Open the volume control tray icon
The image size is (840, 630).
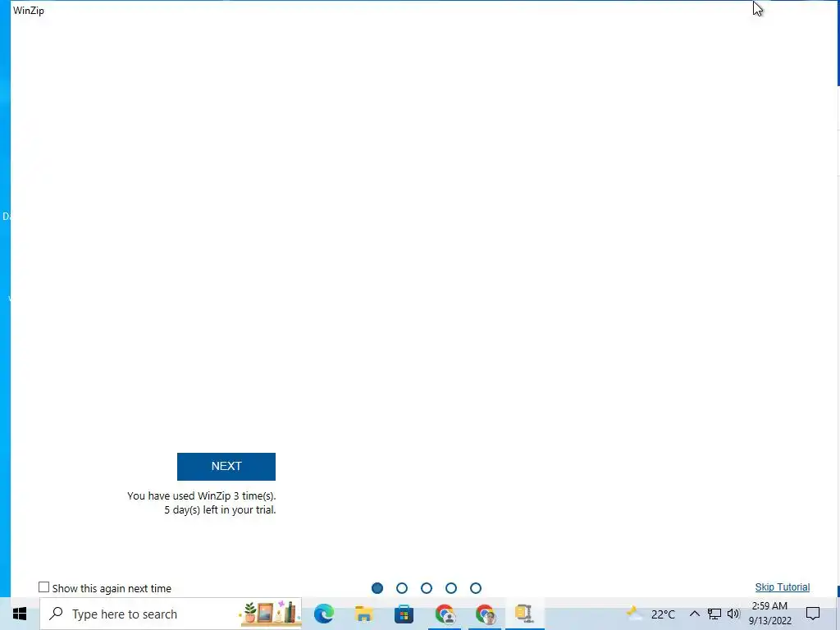tap(733, 614)
